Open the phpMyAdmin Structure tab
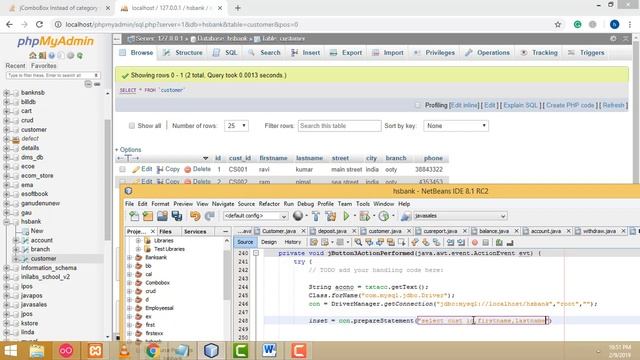This screenshot has width=640, height=360. [183, 53]
